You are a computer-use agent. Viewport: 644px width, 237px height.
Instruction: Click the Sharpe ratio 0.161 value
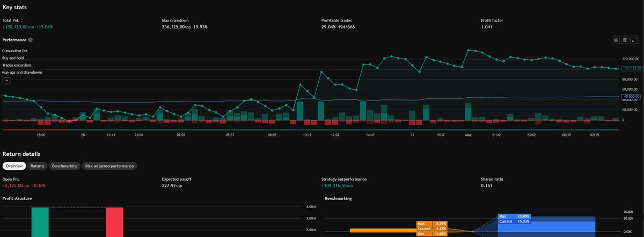[486, 185]
